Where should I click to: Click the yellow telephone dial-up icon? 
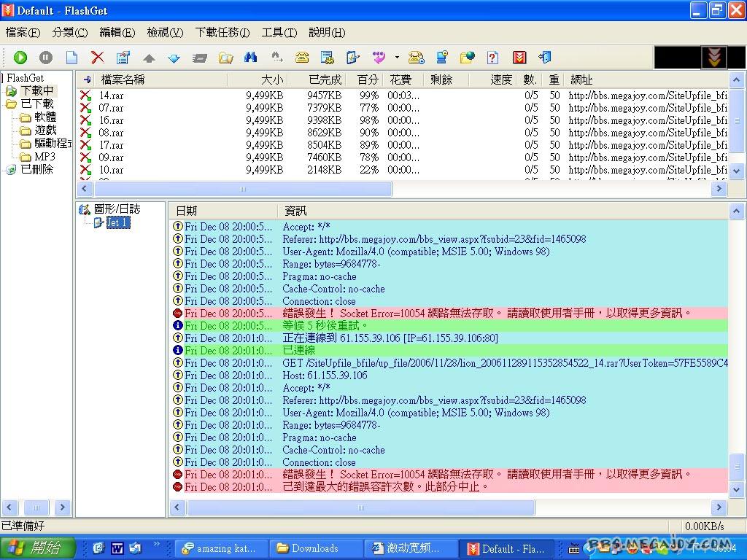[302, 58]
